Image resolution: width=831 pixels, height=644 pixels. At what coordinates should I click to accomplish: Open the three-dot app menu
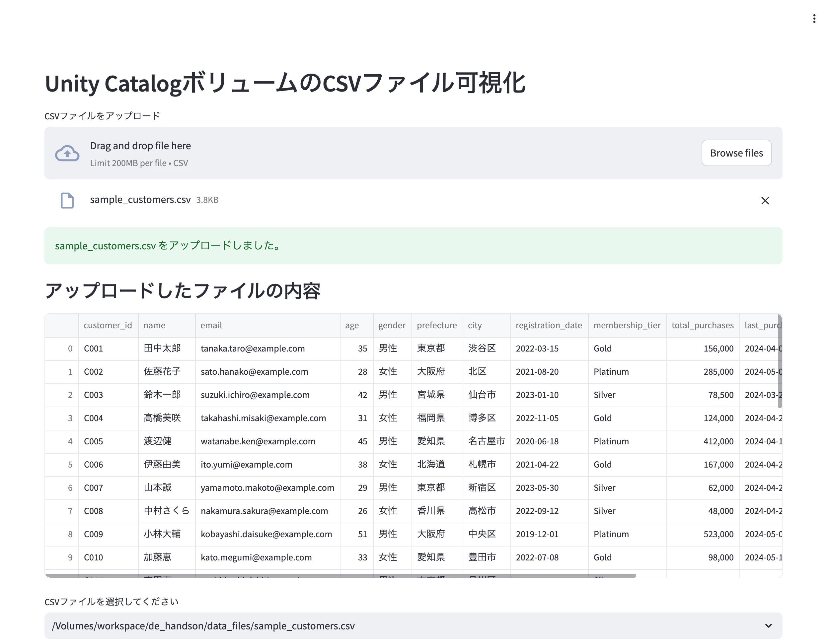click(814, 19)
